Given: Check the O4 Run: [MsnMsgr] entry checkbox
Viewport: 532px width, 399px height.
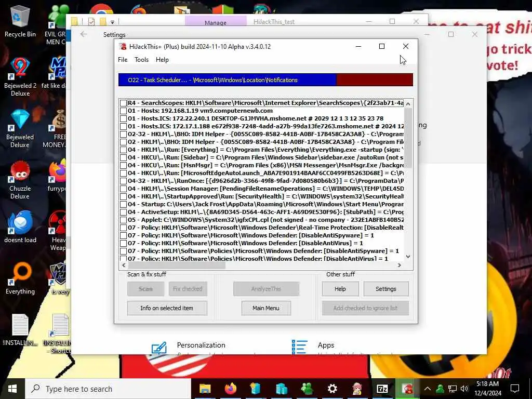Looking at the screenshot, I should click(x=123, y=165).
